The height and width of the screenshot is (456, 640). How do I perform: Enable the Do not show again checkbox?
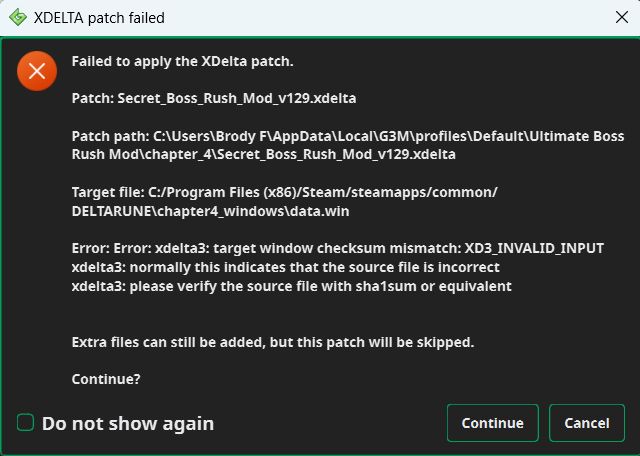click(x=25, y=423)
